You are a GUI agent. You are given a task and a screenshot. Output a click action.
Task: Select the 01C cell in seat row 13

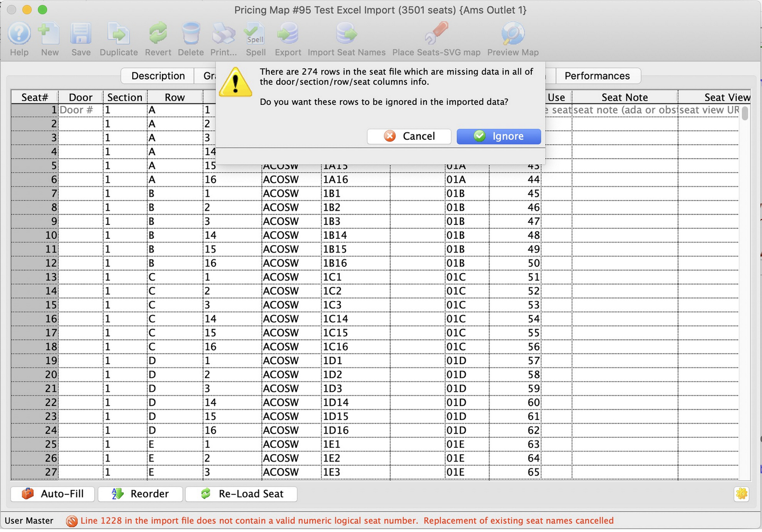[x=467, y=277]
